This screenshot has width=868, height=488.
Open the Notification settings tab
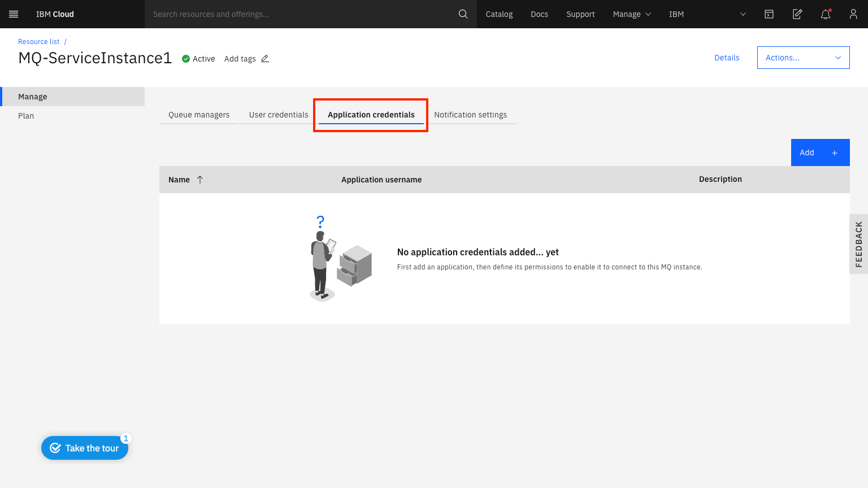pos(471,115)
